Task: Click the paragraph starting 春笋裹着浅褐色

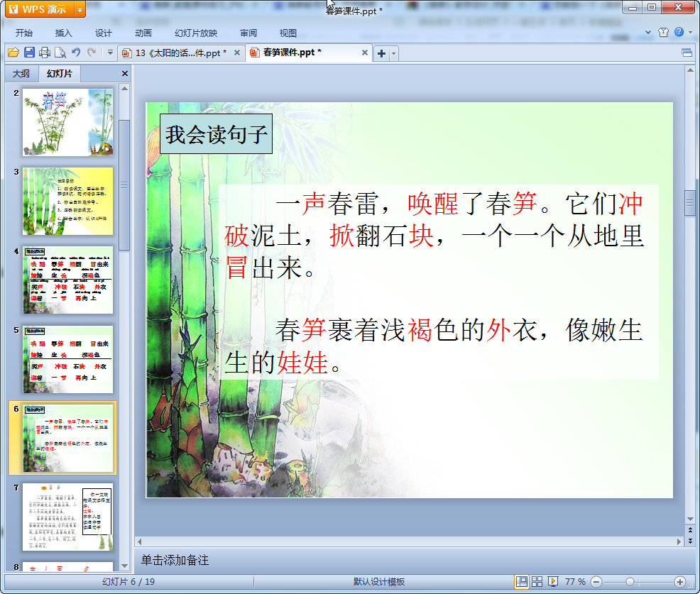Action: point(434,346)
